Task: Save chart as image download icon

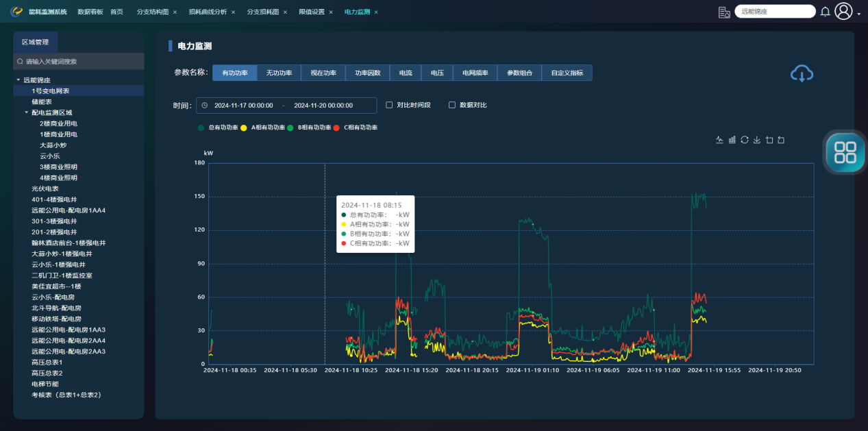Action: point(756,140)
